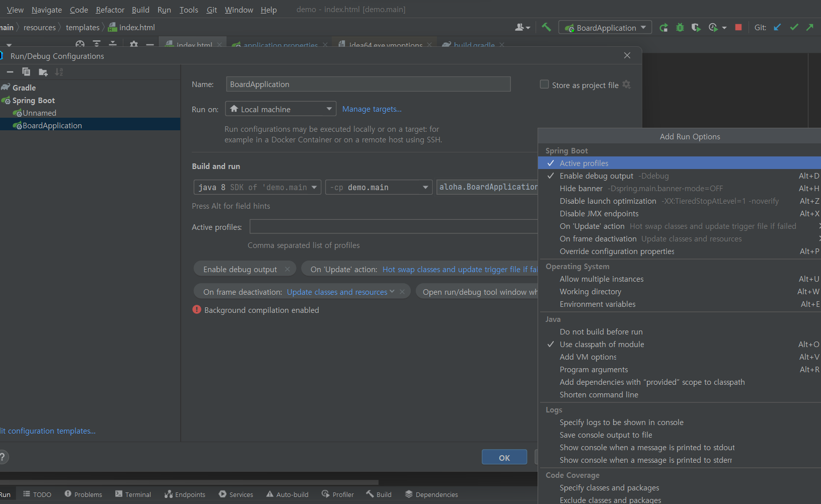
Task: Open the -cp demo.main classpath dropdown
Action: click(x=379, y=187)
